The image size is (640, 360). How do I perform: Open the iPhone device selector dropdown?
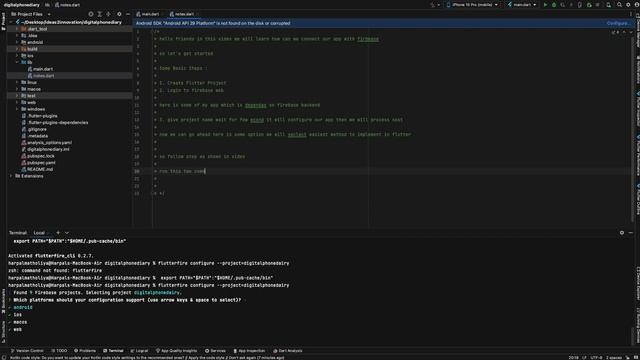coord(472,5)
